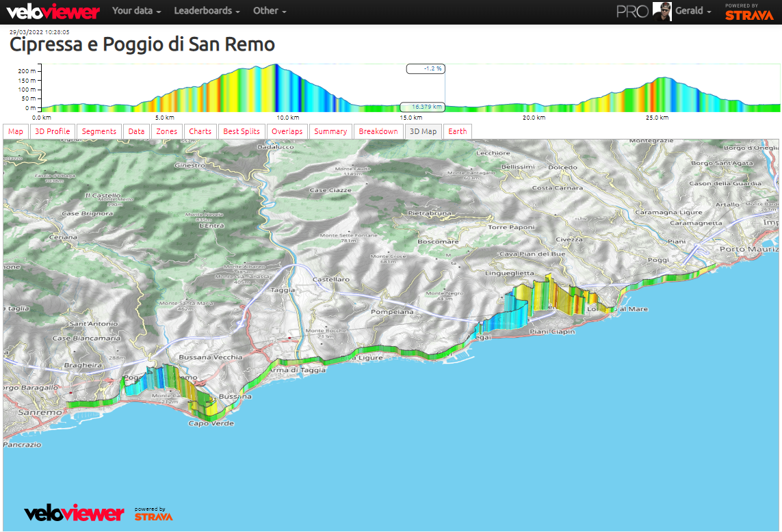Click the Ceriana label on the map
The image size is (782, 532).
click(63, 237)
